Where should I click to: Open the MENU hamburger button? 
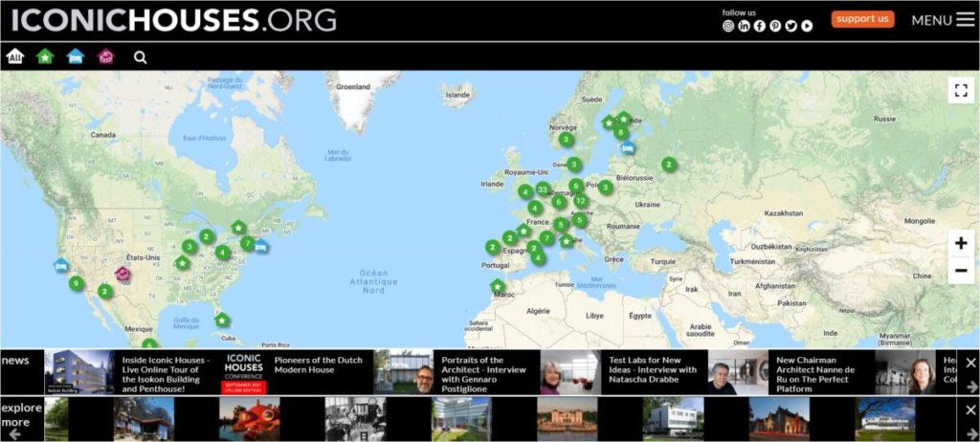point(943,20)
